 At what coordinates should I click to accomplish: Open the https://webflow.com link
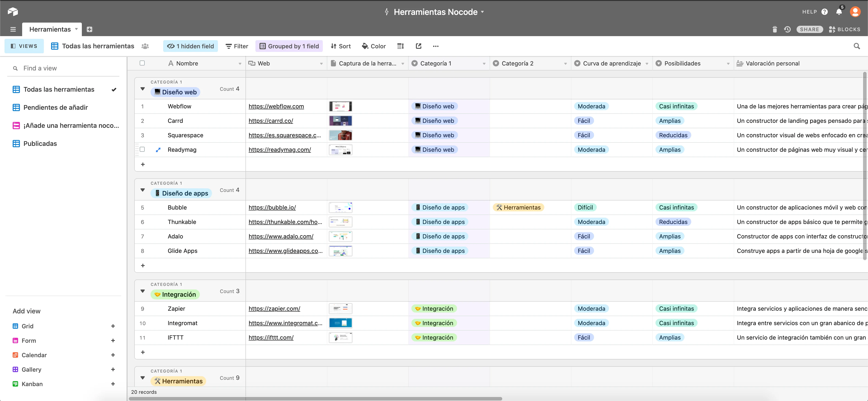[x=276, y=106]
